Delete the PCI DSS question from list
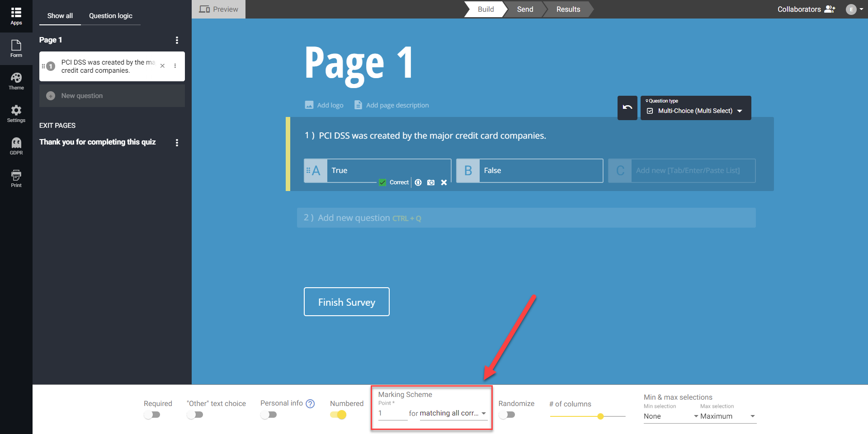Screen dimensions: 868x434 162,66
